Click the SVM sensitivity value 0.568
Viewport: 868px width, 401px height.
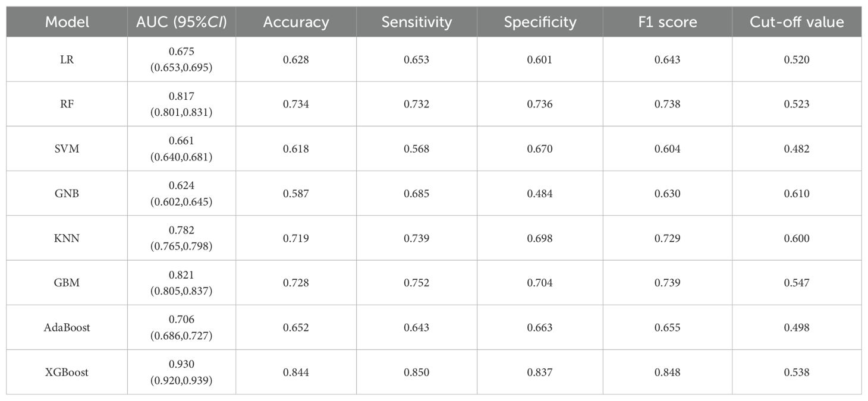(x=417, y=149)
